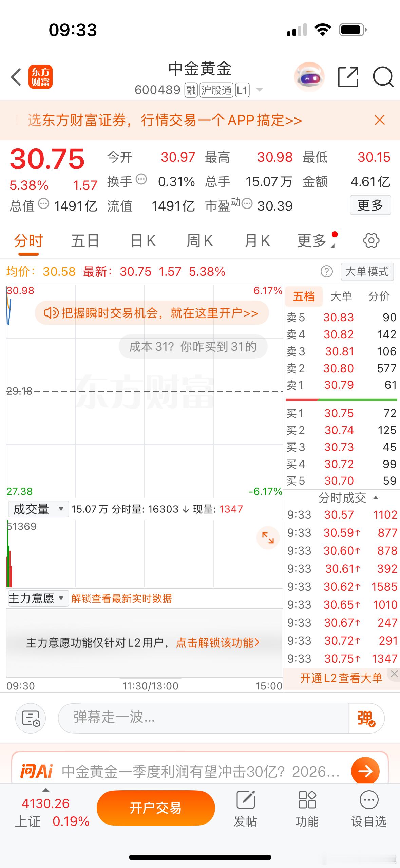400x868 pixels.
Task: Open the search magnifier icon
Action: pyautogui.click(x=383, y=77)
